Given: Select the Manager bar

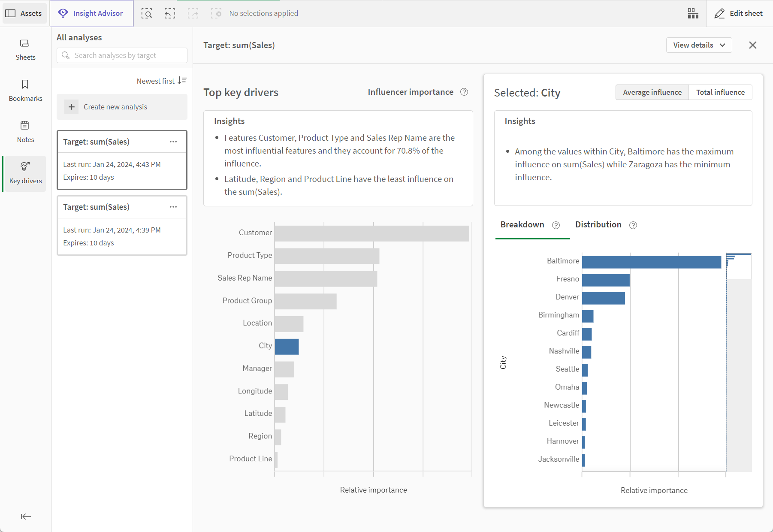Looking at the screenshot, I should click(284, 369).
